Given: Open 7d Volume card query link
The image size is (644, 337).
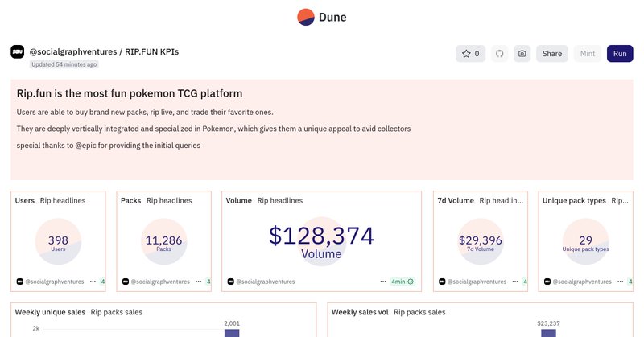Looking at the screenshot, I should tap(501, 201).
